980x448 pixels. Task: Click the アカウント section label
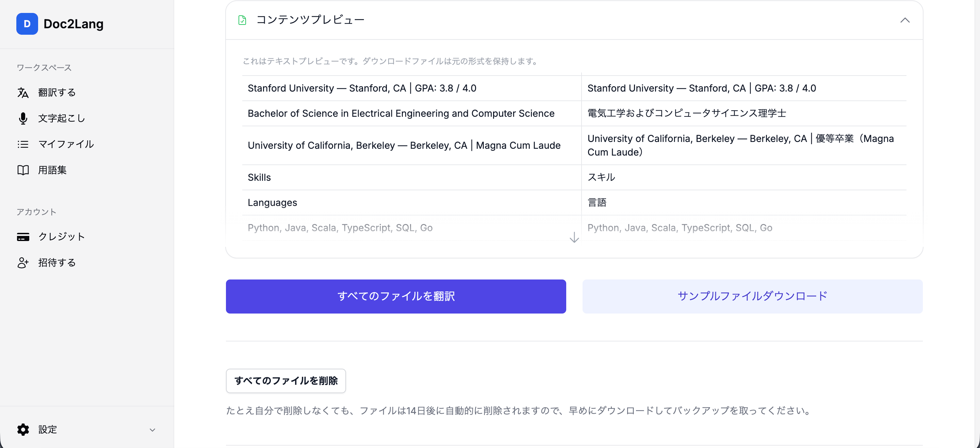(x=36, y=212)
